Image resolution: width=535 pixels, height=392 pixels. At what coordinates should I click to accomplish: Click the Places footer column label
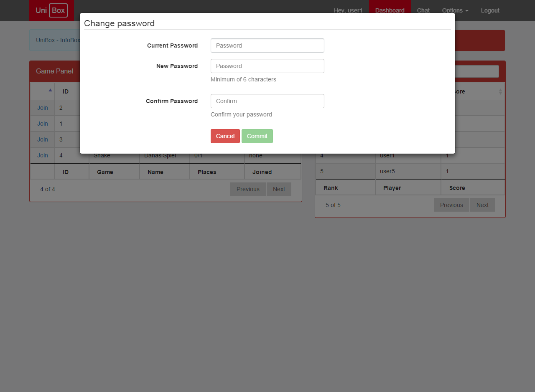click(x=207, y=172)
